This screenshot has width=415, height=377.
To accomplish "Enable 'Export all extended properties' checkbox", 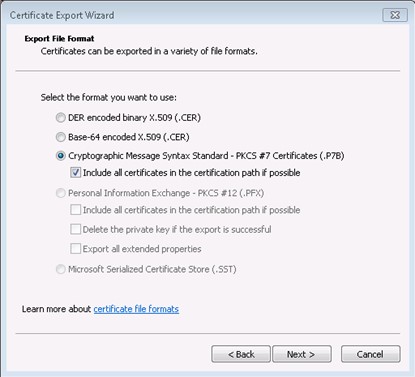I will pyautogui.click(x=76, y=249).
